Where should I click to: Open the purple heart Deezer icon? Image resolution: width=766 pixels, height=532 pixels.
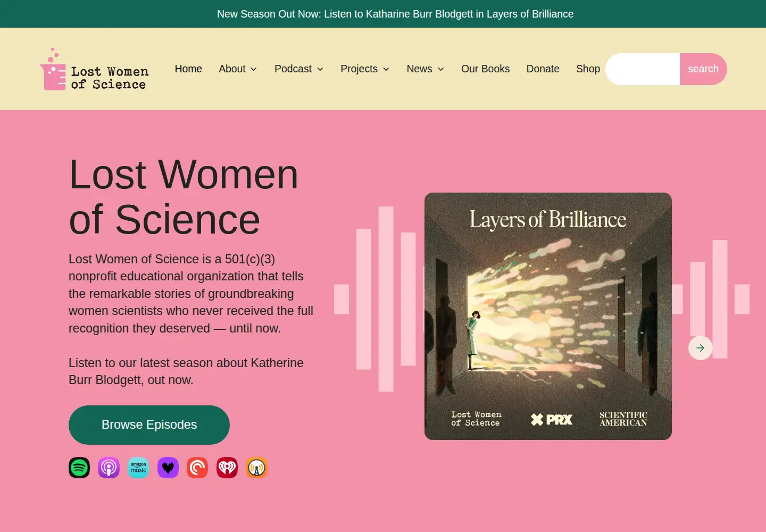click(168, 468)
